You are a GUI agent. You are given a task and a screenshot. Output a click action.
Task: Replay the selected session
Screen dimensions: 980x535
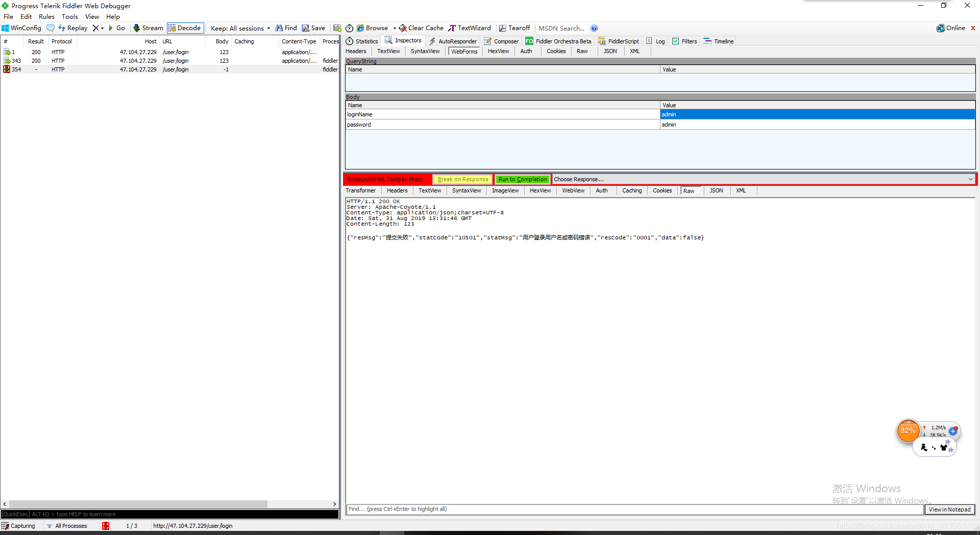pos(72,28)
